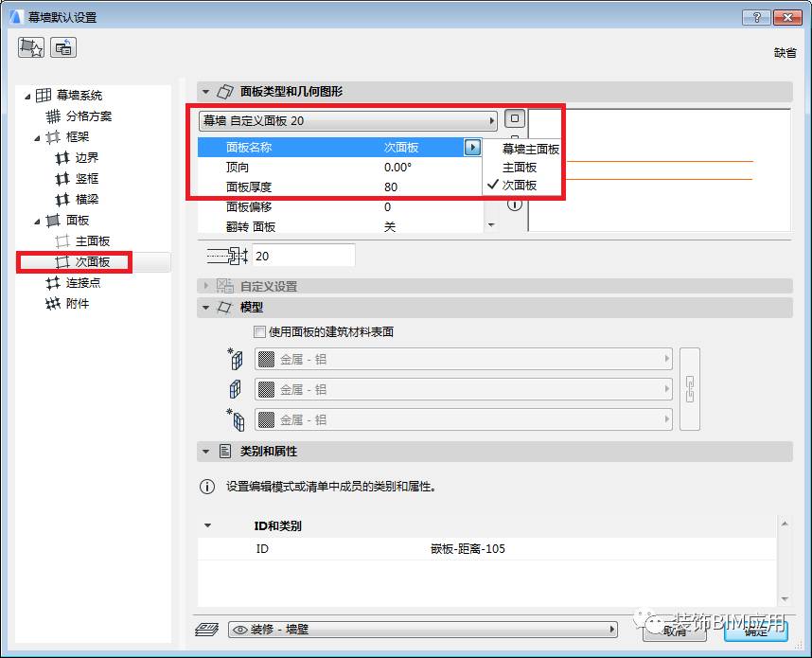
Task: Select the 连接点 junction icon
Action: click(x=55, y=283)
